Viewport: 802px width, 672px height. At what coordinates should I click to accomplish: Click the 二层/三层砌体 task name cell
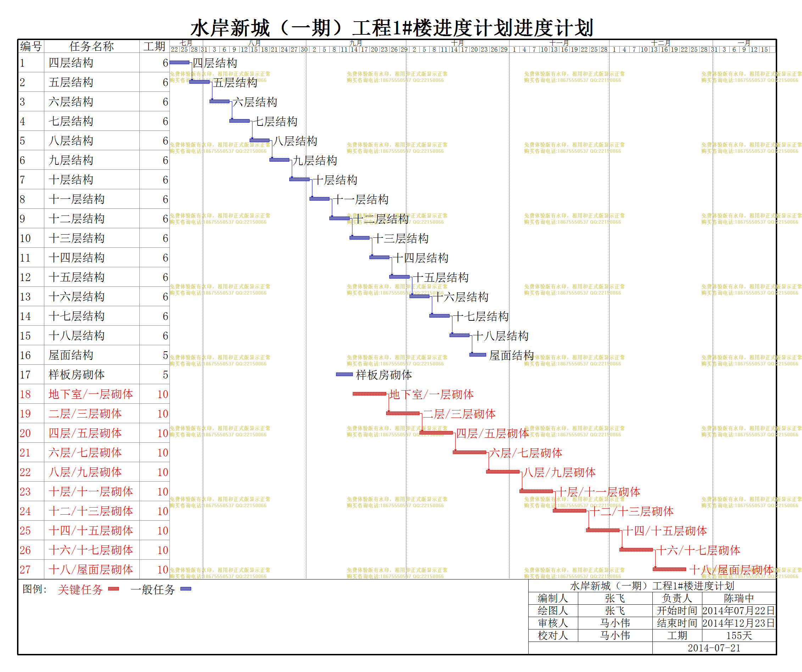[92, 413]
